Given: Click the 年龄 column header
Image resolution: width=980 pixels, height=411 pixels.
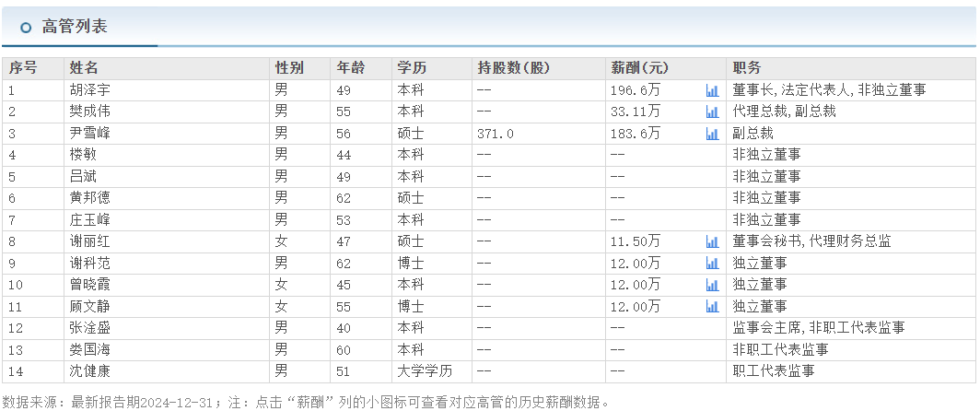Looking at the screenshot, I should (351, 68).
